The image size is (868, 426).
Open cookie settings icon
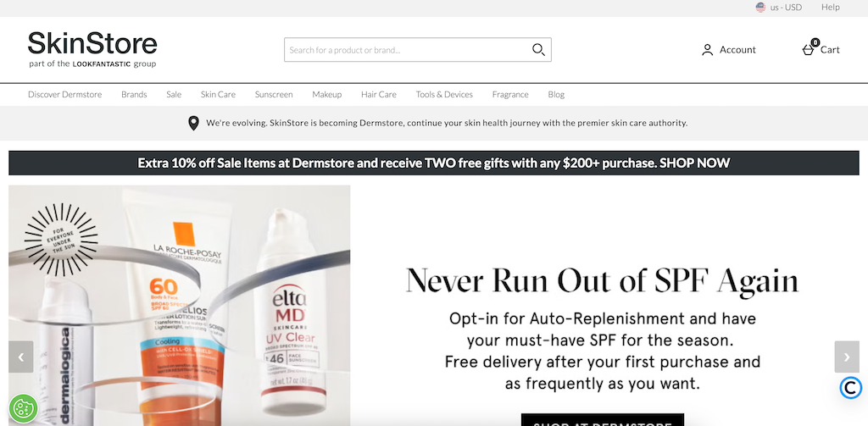[x=23, y=408]
